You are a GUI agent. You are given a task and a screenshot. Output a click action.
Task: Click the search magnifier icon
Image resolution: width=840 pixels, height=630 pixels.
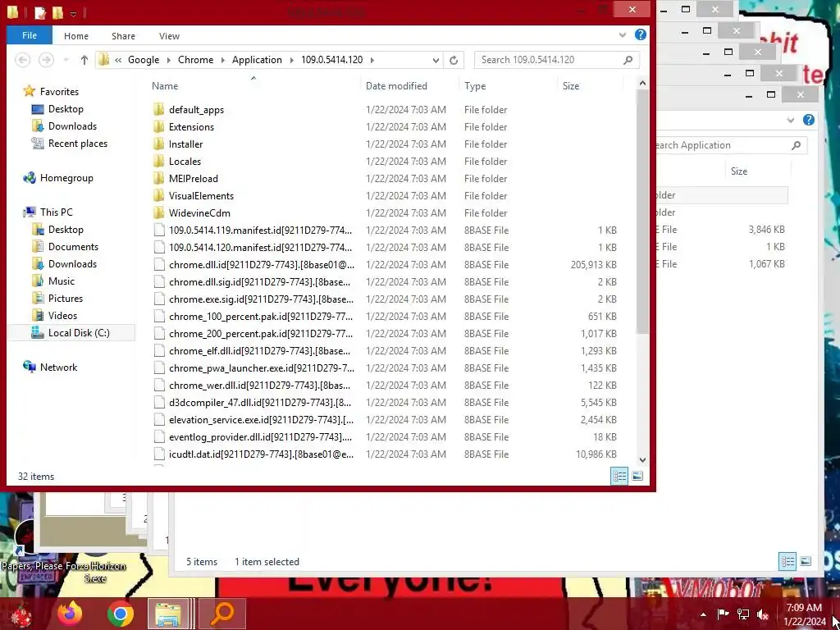tap(628, 60)
